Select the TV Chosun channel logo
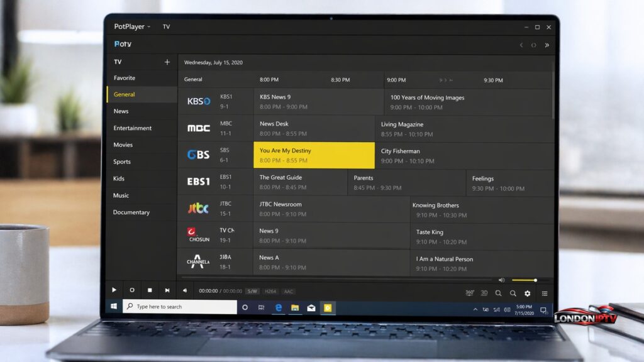Viewport: 644px width, 362px height. pos(198,235)
